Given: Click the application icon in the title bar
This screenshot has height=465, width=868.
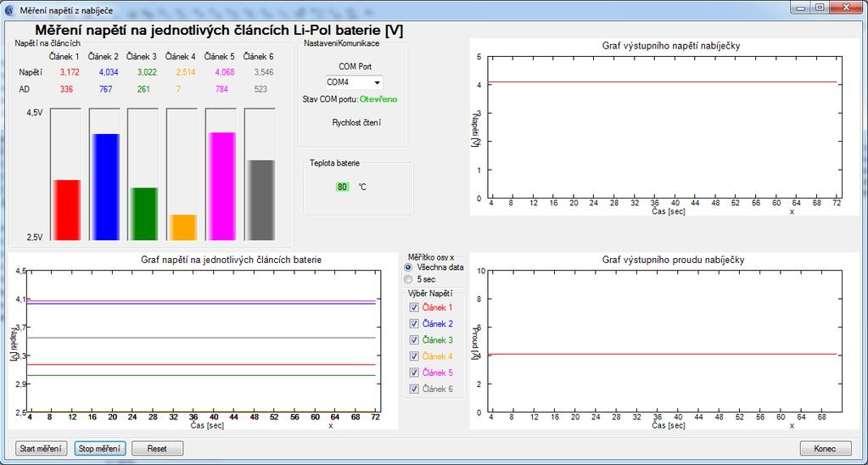Looking at the screenshot, I should pos(8,10).
